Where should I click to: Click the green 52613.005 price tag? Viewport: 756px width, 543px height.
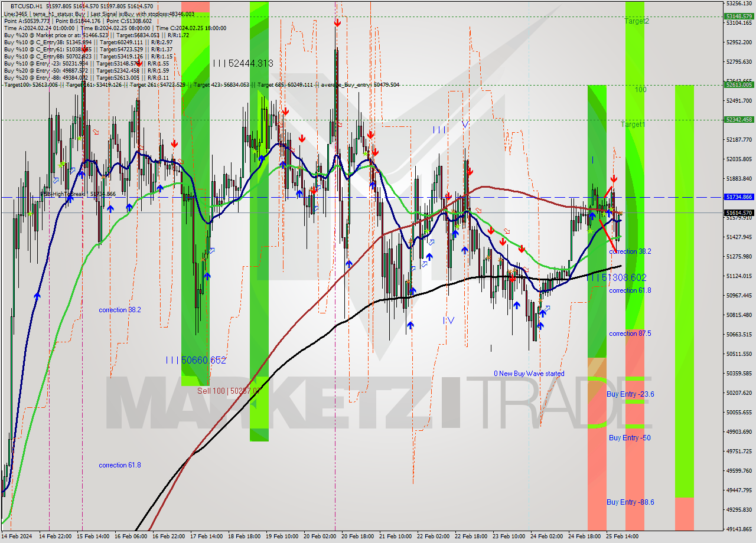739,84
